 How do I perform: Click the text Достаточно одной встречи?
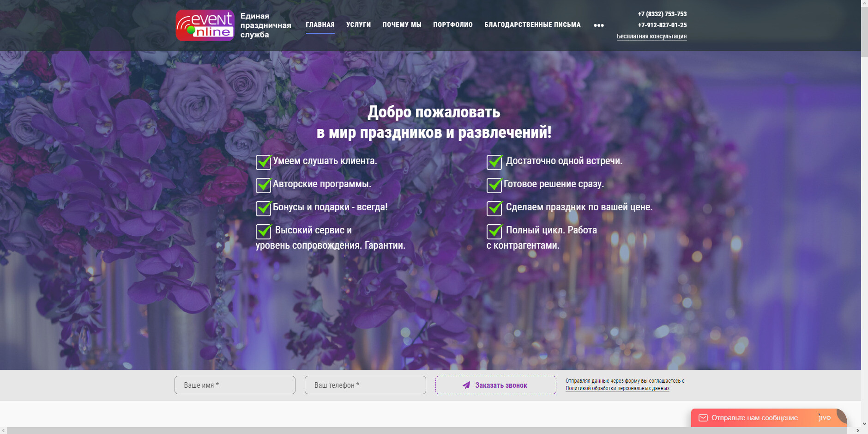(564, 161)
